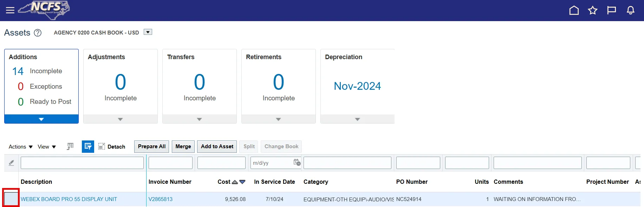Open the Actions menu
Screen dimensions: 644x207
(20, 147)
